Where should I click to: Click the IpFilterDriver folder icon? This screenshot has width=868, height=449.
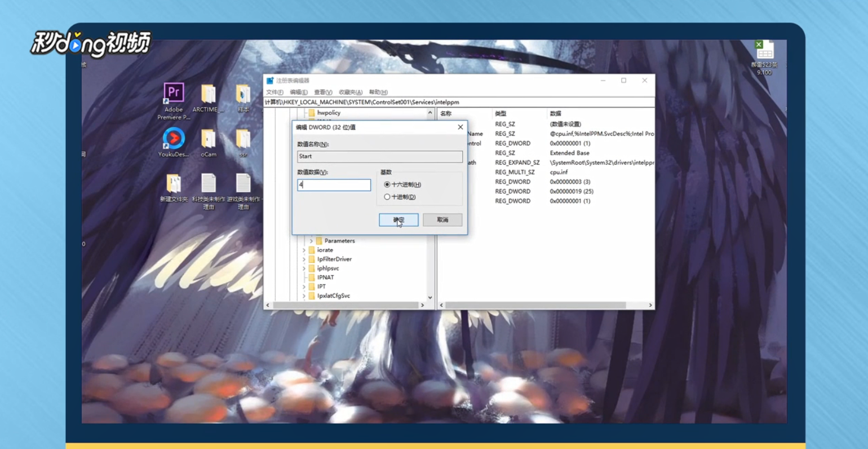312,259
